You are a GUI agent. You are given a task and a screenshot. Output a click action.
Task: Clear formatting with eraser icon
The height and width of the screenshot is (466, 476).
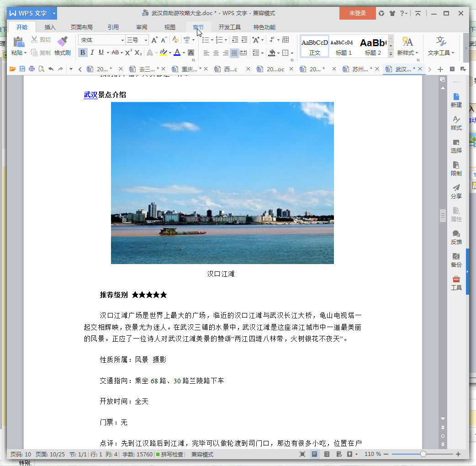pos(175,40)
